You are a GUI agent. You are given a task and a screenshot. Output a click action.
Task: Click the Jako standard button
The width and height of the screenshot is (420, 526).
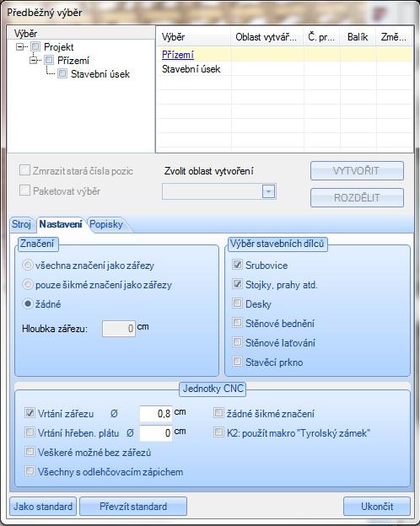click(43, 507)
